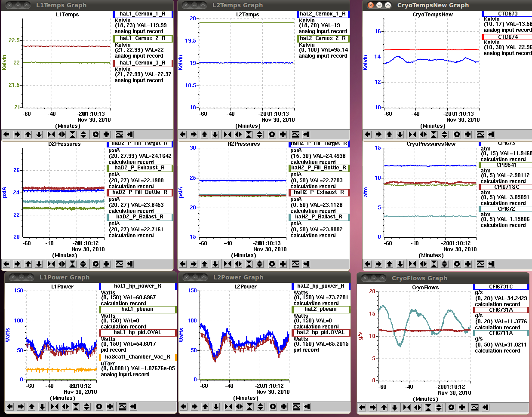The image size is (532, 417).
Task: Click the plus icon in L1Power Graph toolbar
Action: pyautogui.click(x=110, y=406)
